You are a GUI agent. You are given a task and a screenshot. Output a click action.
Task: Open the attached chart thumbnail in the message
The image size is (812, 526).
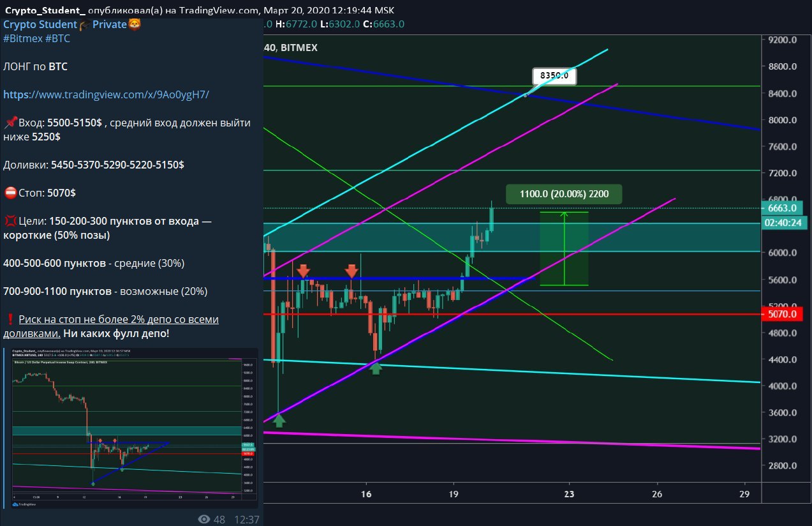point(130,428)
